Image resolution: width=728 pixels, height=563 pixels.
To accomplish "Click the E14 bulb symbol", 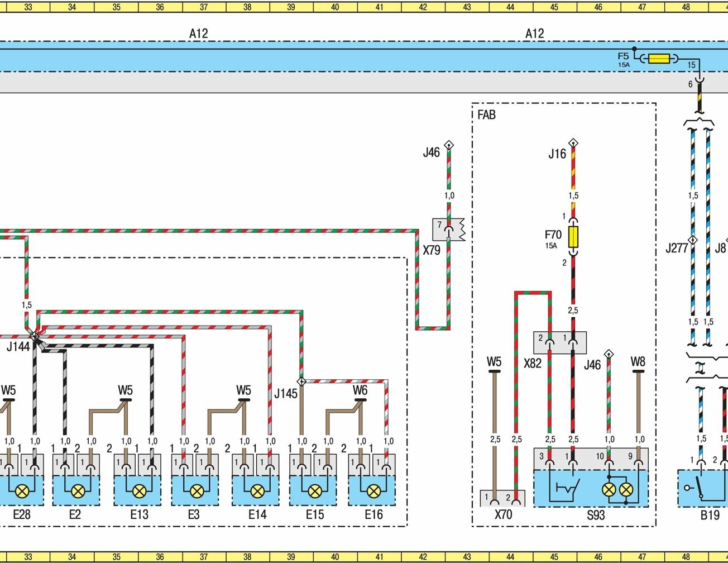I will point(257,492).
